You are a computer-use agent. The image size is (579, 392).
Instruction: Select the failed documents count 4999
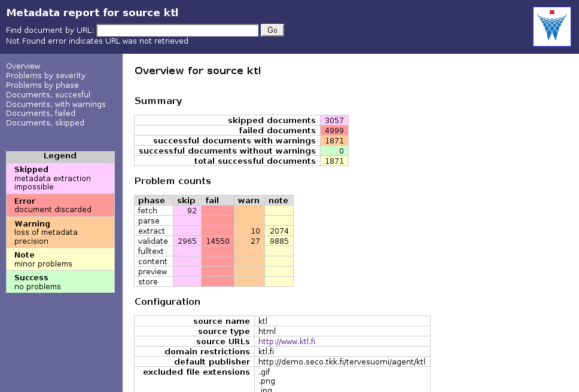point(334,130)
